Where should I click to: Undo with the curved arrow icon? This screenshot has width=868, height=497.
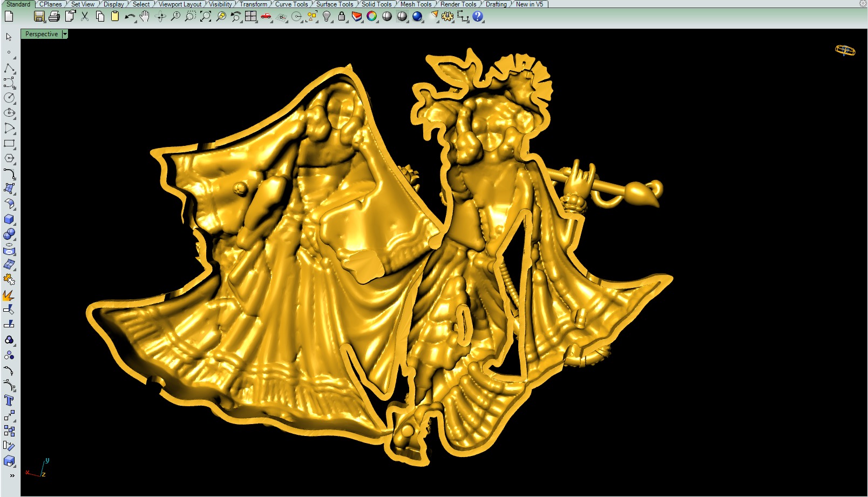point(130,17)
